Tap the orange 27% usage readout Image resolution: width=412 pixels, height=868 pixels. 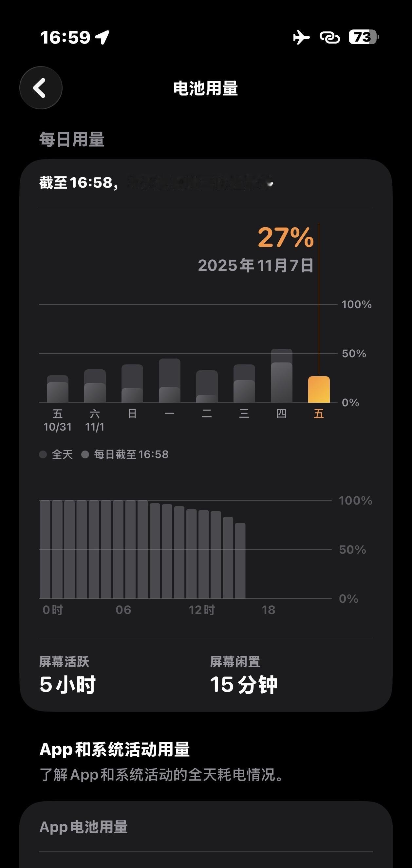(x=286, y=238)
